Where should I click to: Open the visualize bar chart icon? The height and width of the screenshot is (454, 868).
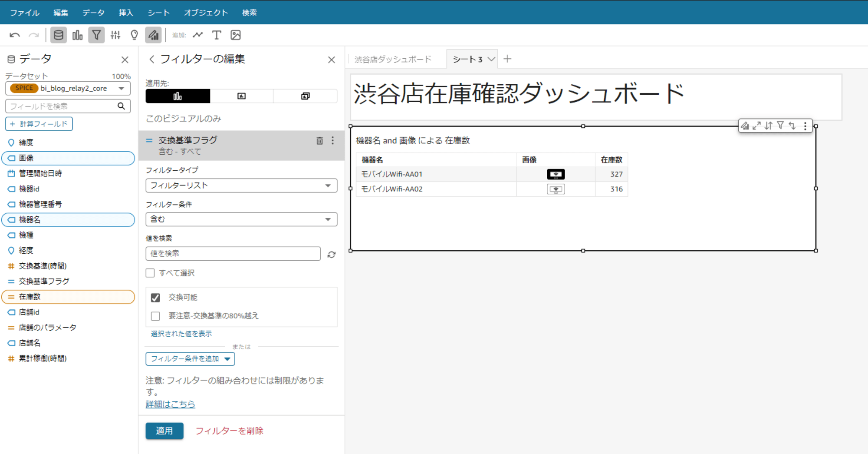point(77,35)
